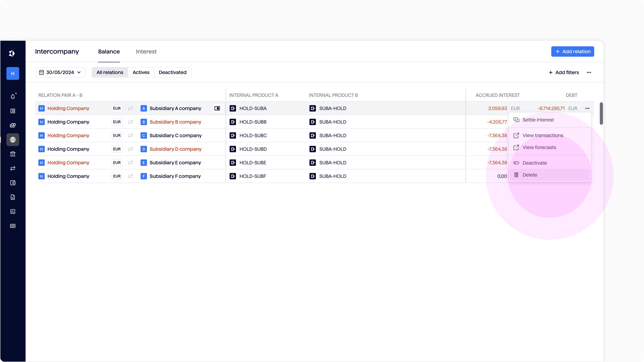Click the HOLD-SUBB product cell

pyautogui.click(x=253, y=122)
